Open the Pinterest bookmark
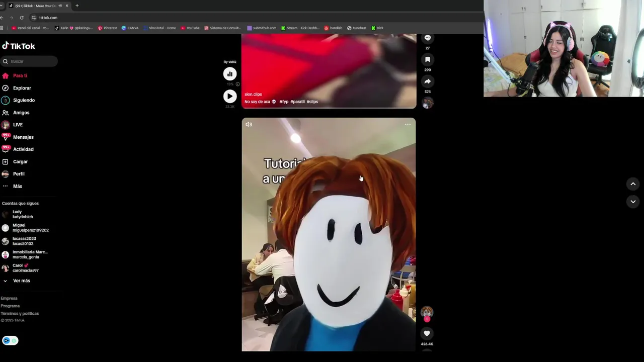 (x=107, y=28)
